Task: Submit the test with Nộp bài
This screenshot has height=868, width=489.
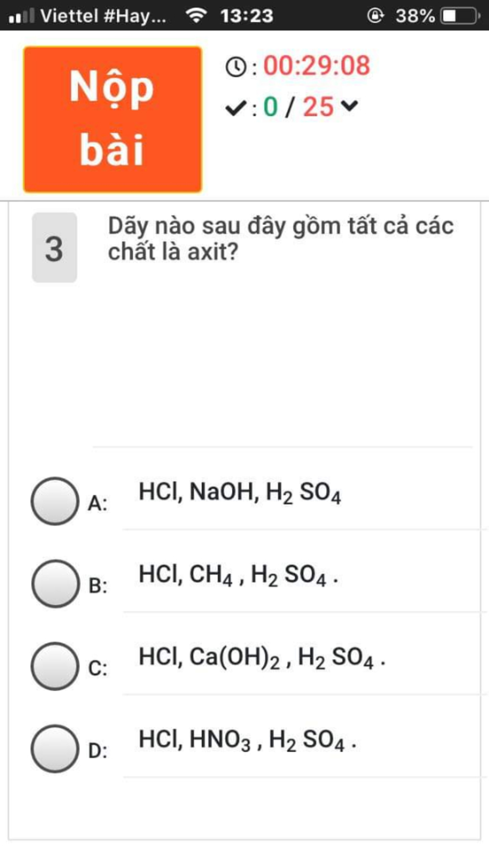Action: (113, 119)
